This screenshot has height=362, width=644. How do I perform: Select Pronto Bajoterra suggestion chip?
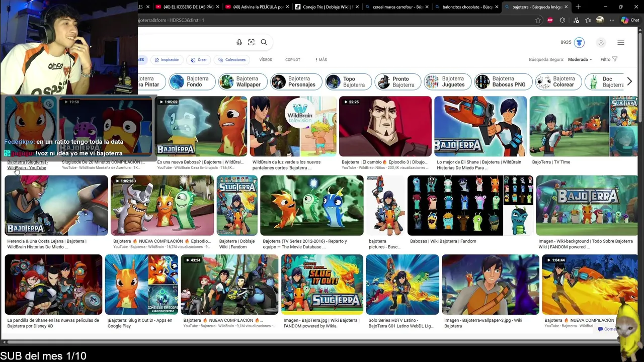coord(397,81)
